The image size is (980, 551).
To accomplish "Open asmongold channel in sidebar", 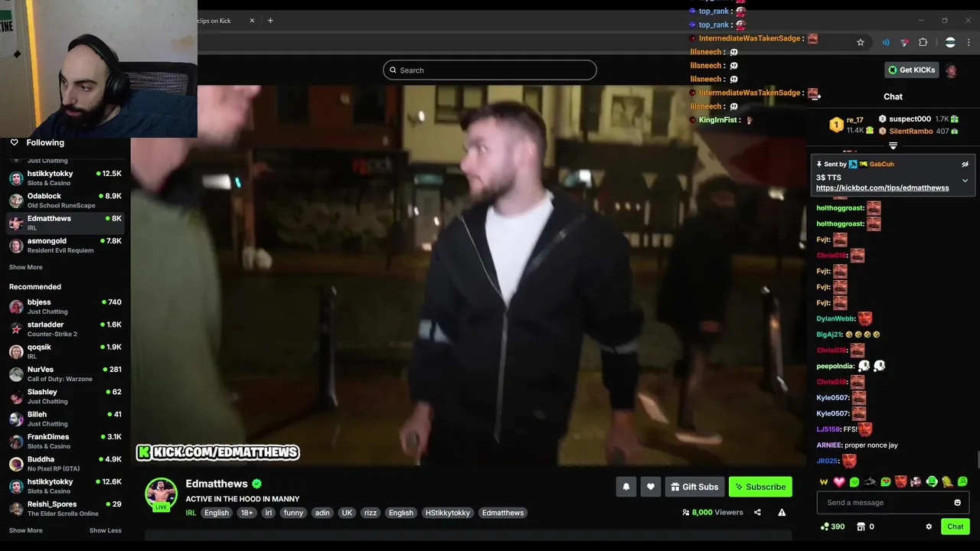I will click(x=65, y=245).
